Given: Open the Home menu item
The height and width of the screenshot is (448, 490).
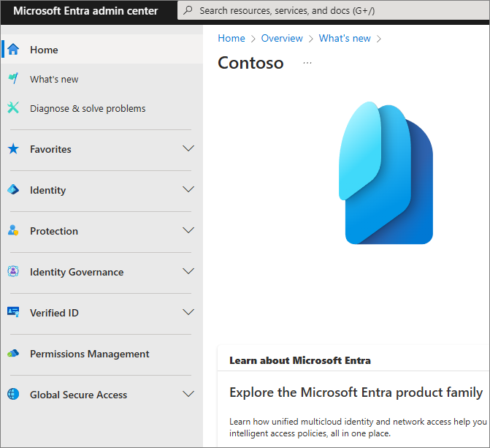Looking at the screenshot, I should (102, 50).
